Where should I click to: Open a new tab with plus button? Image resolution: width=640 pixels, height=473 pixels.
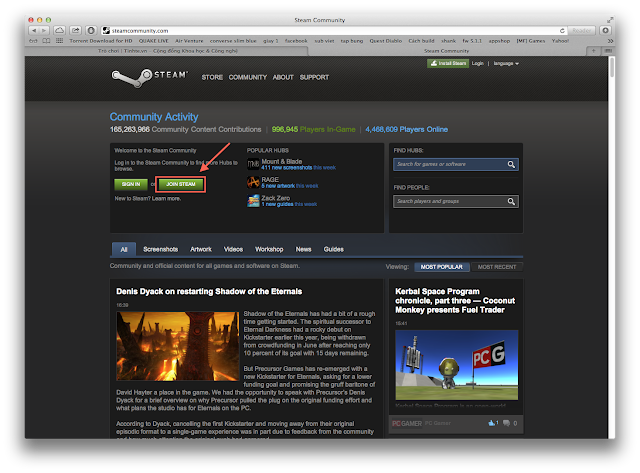(593, 51)
